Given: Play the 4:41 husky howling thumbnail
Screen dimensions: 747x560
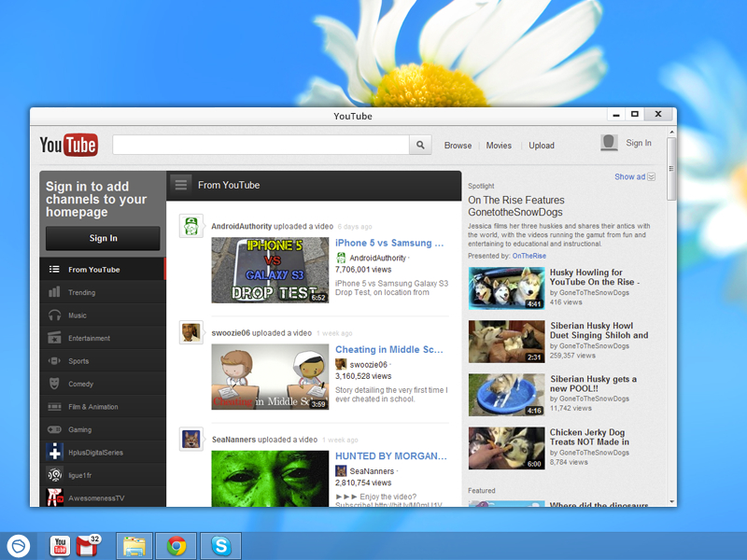Looking at the screenshot, I should [x=506, y=288].
